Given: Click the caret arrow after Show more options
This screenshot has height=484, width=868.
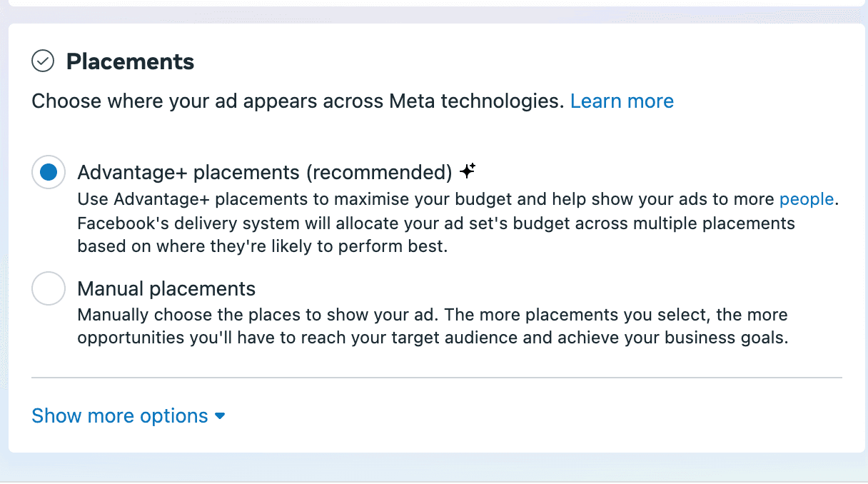Looking at the screenshot, I should coord(220,416).
